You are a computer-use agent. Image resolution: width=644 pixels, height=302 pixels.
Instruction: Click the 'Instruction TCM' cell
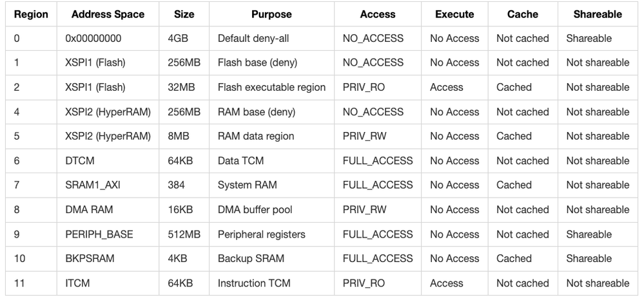click(254, 283)
